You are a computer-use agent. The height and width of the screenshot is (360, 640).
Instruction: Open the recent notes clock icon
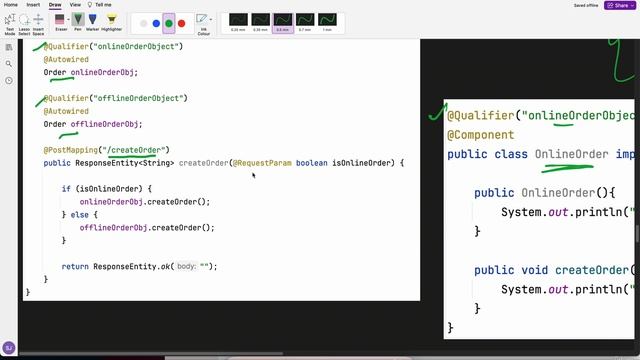tap(9, 80)
